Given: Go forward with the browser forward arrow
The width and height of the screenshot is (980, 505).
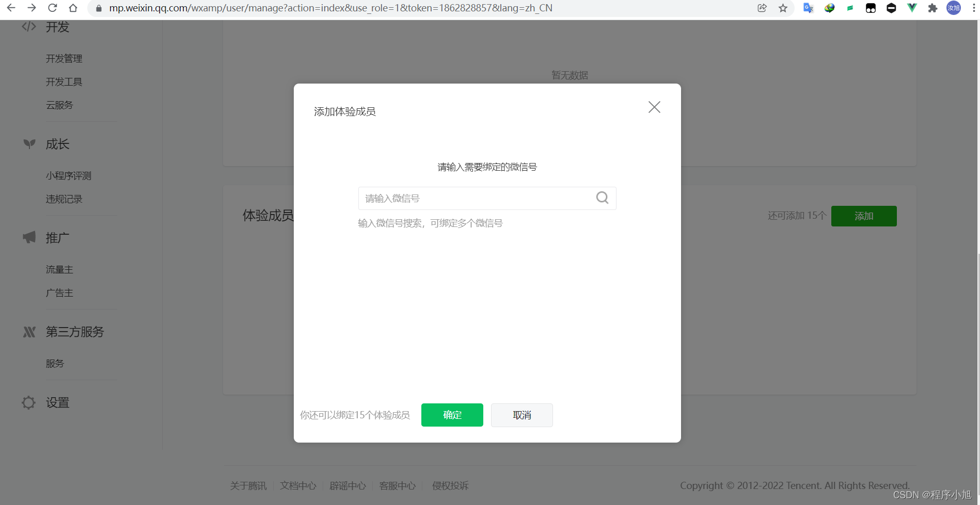Looking at the screenshot, I should (31, 8).
